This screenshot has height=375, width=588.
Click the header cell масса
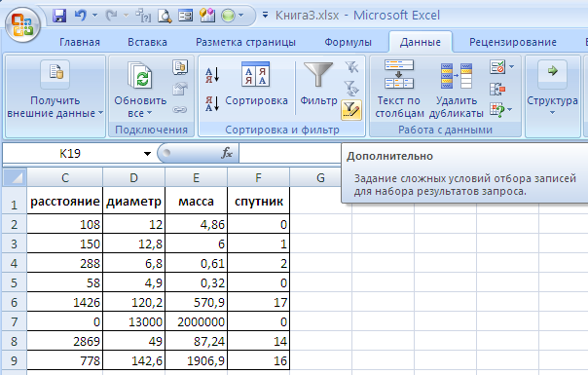point(196,201)
